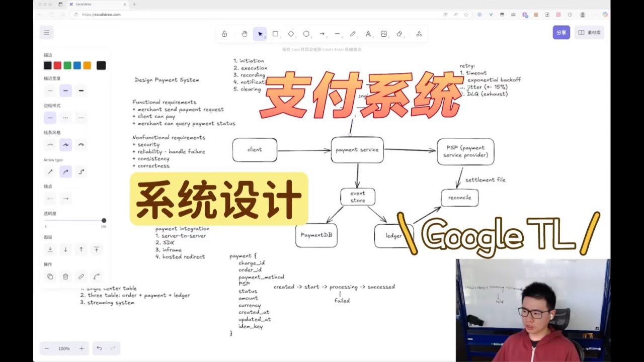Choose thin stroke width

coord(50,91)
